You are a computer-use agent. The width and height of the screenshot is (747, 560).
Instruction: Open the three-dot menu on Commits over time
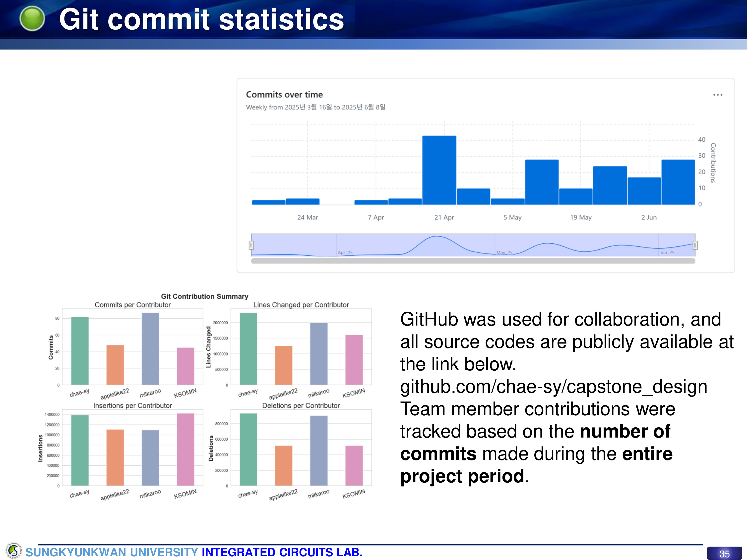[717, 95]
